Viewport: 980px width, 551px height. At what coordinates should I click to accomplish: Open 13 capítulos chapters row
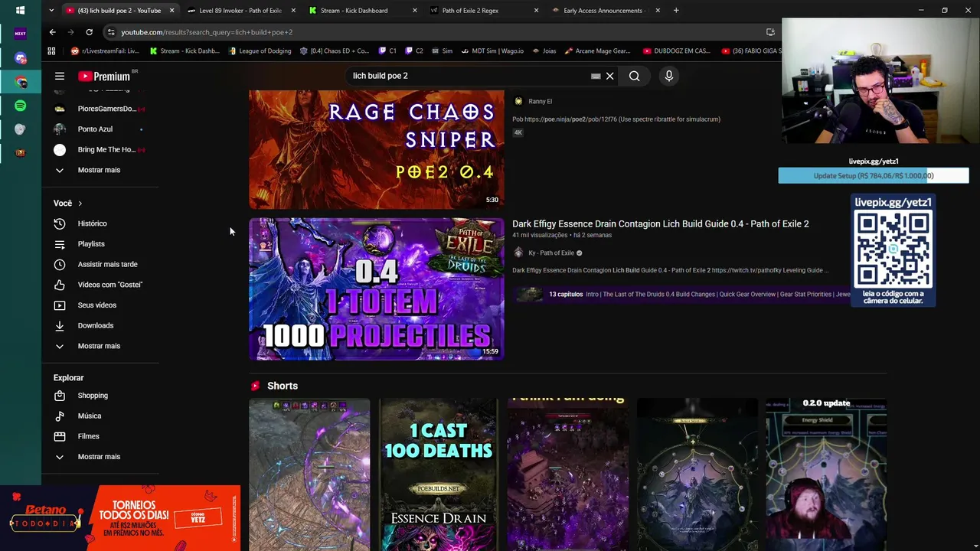(x=683, y=295)
